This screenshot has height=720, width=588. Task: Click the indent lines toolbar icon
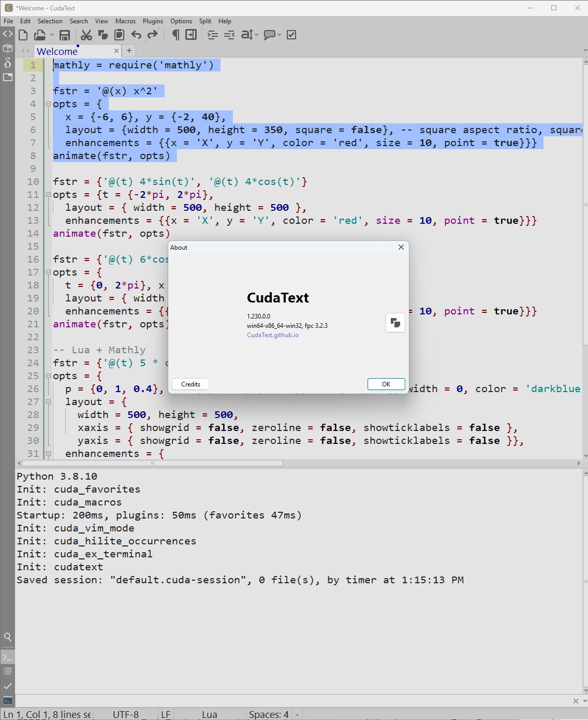click(212, 35)
